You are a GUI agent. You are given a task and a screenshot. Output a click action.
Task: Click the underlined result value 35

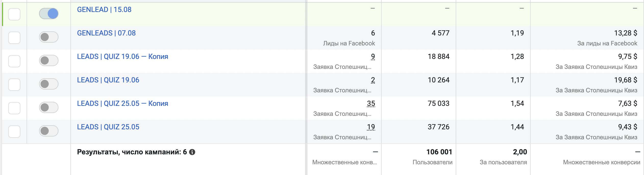tap(371, 104)
